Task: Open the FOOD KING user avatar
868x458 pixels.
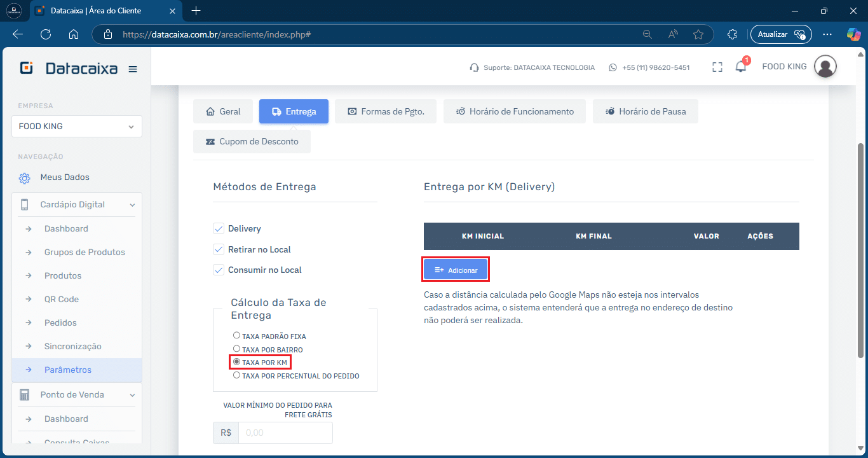Action: (x=825, y=66)
